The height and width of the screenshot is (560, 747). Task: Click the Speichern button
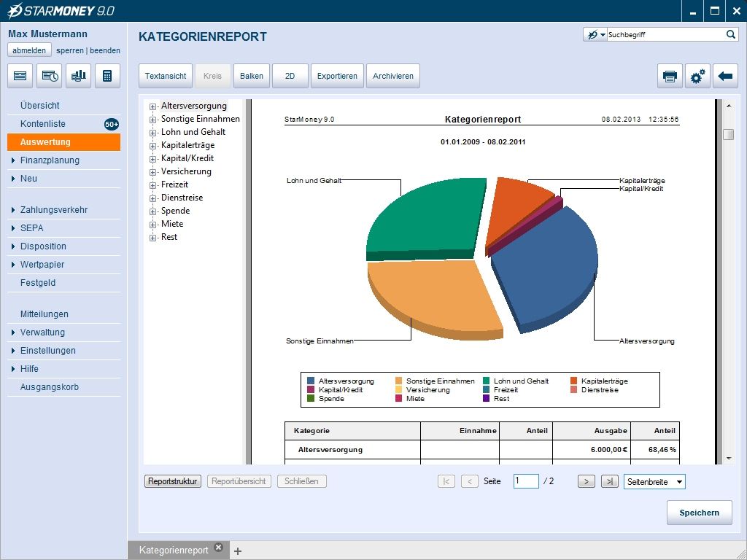click(x=700, y=513)
